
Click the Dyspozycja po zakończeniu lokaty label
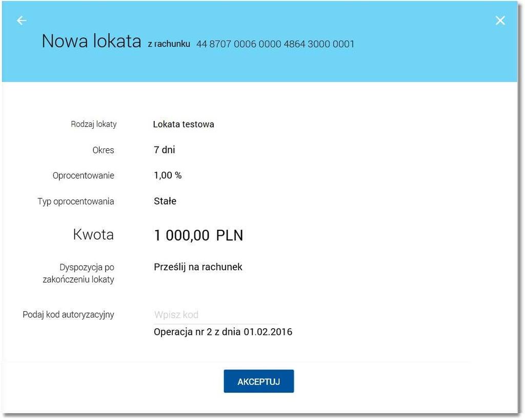(x=78, y=273)
